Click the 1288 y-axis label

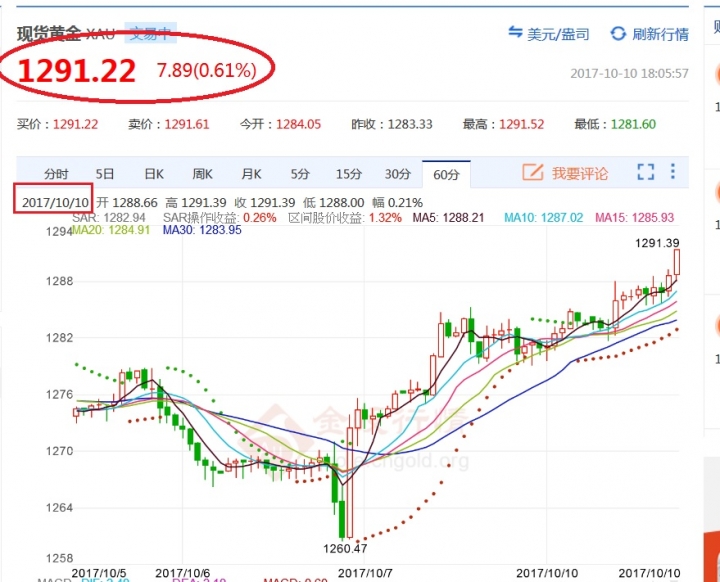[59, 281]
